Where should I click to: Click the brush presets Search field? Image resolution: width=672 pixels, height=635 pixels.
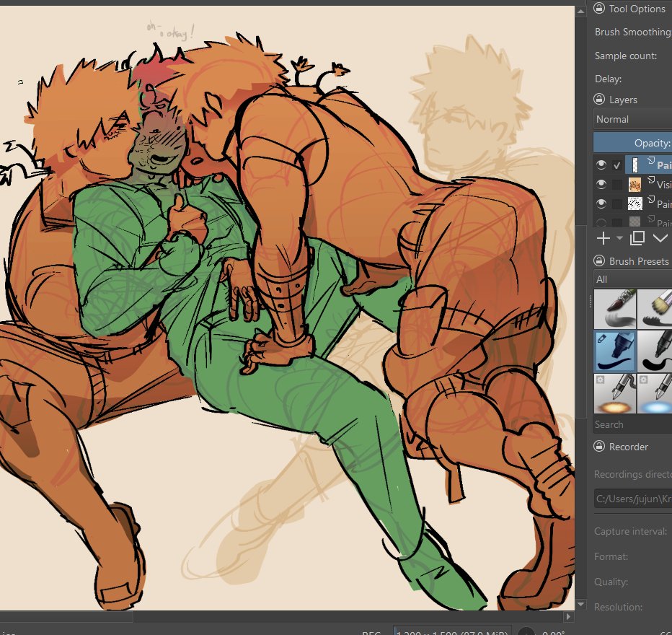(x=633, y=424)
